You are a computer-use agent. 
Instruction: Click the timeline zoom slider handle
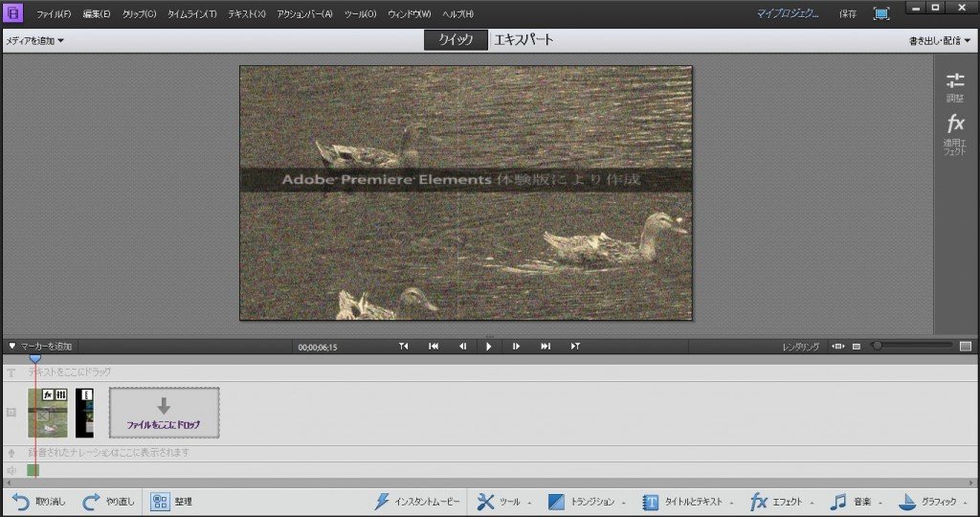pyautogui.click(x=878, y=346)
